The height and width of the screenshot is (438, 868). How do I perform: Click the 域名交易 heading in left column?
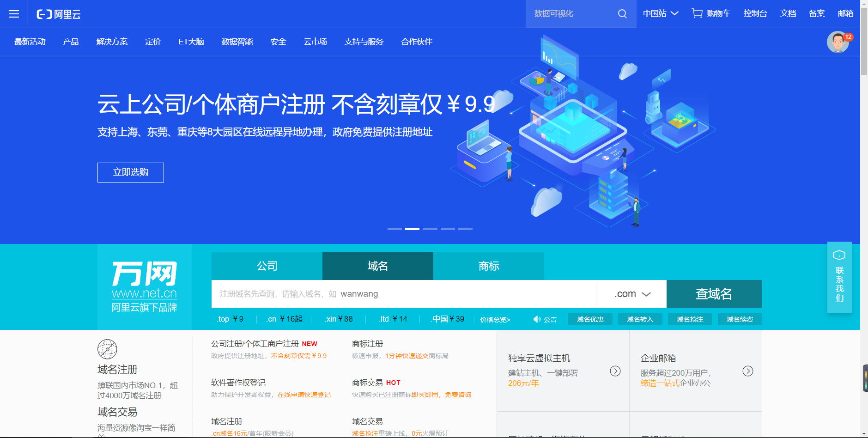pos(117,412)
